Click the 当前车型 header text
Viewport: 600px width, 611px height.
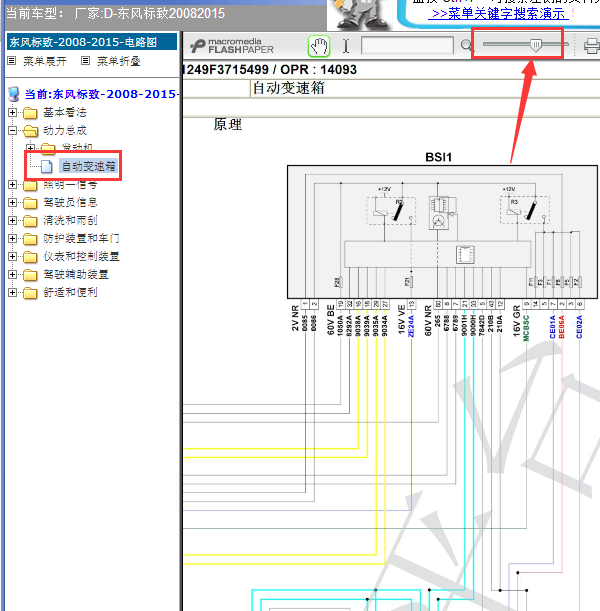tap(35, 14)
